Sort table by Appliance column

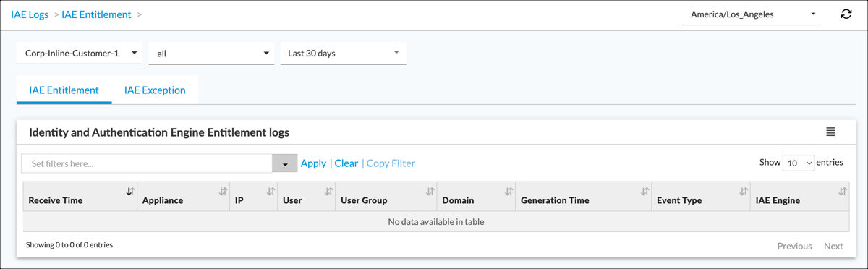(182, 197)
